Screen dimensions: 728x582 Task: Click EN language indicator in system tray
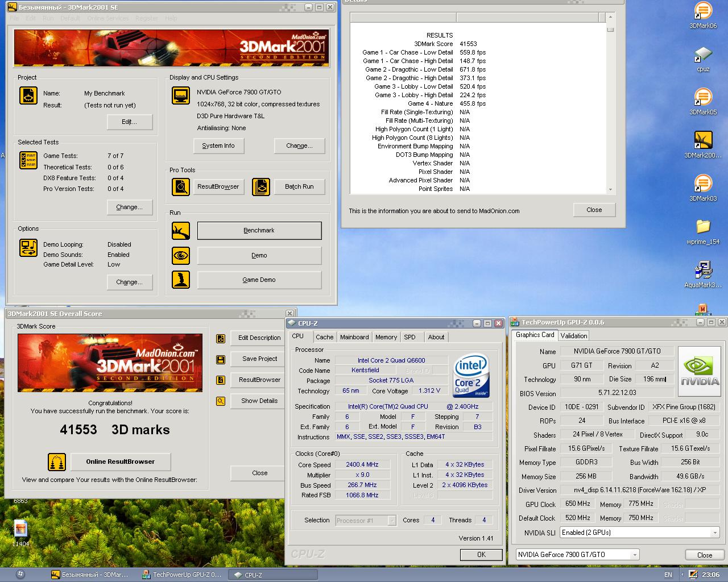coord(668,575)
